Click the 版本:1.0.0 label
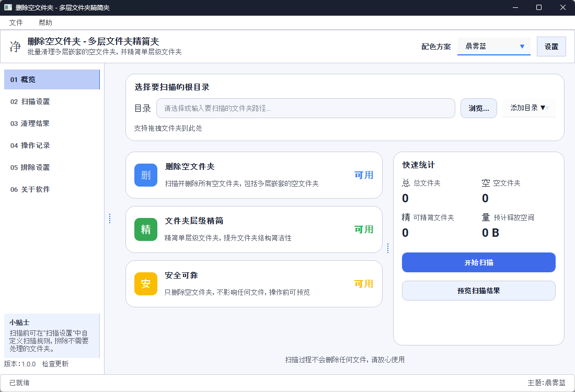This screenshot has width=575, height=392. pos(20,364)
